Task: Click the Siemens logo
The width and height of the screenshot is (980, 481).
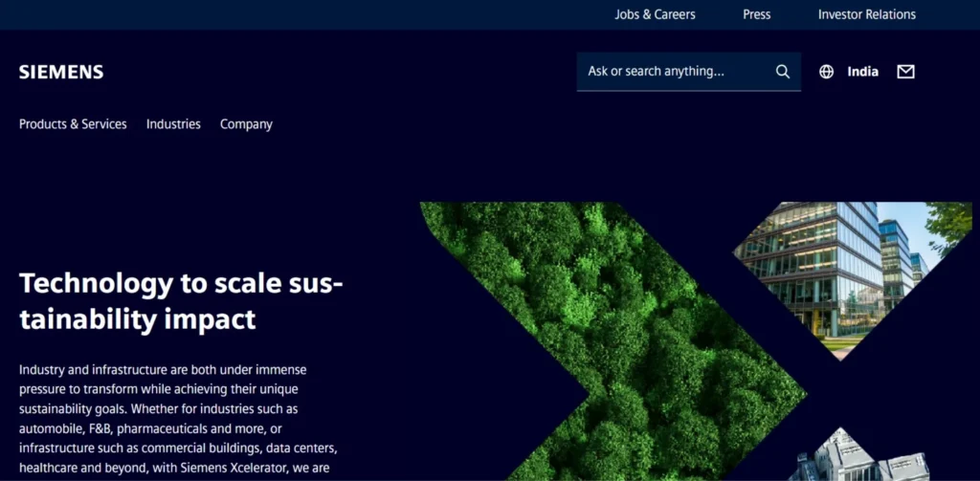Action: [x=61, y=72]
